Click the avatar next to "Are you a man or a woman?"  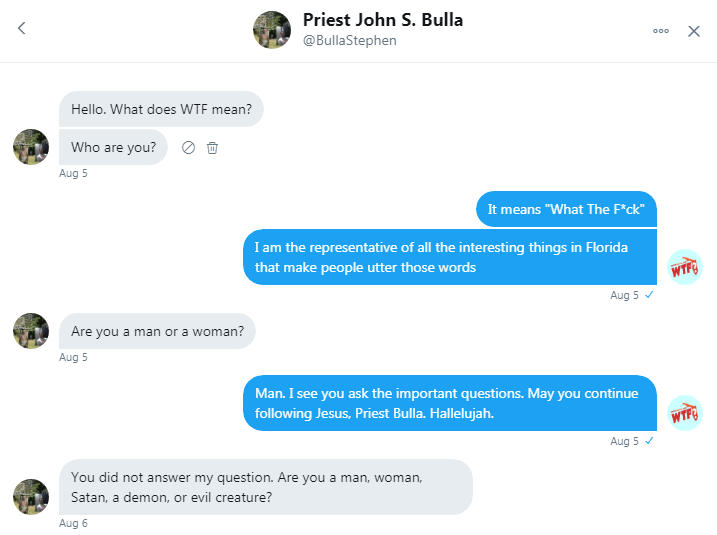[x=31, y=331]
